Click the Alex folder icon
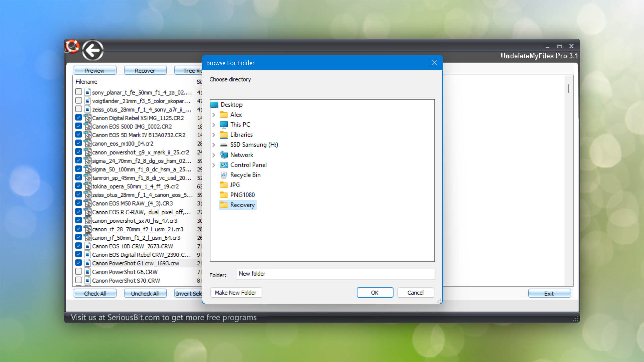Screen dimensions: 644x362 pos(224,115)
